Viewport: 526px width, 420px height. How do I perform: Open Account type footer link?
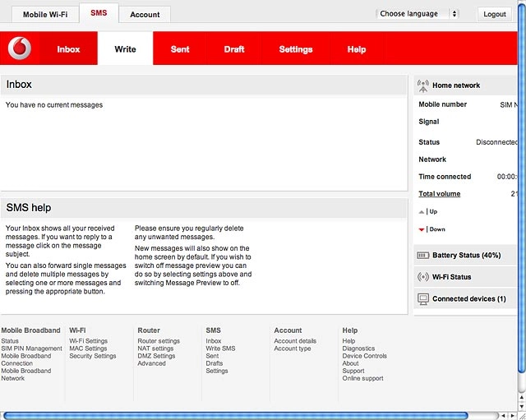pos(293,348)
